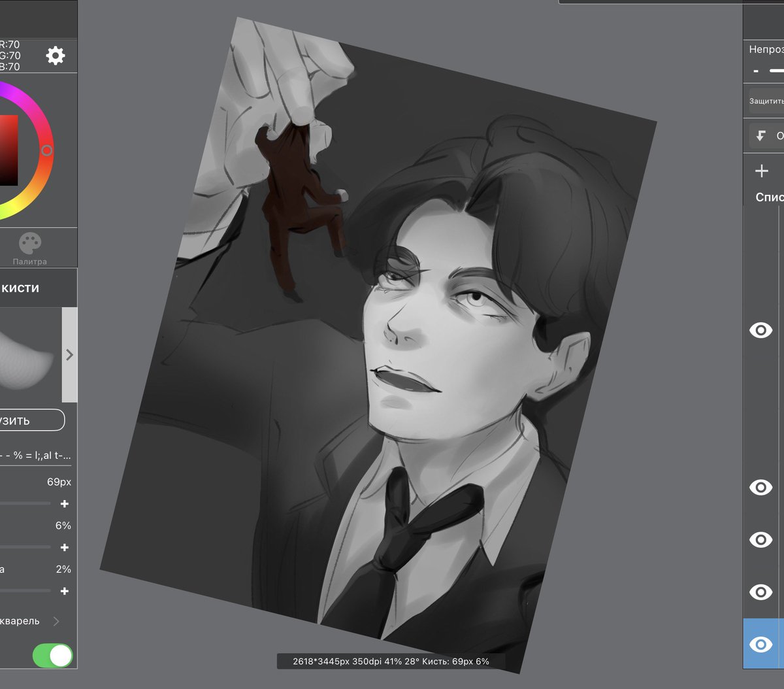
Task: Click the hue ring handle on color wheel
Action: (x=46, y=150)
